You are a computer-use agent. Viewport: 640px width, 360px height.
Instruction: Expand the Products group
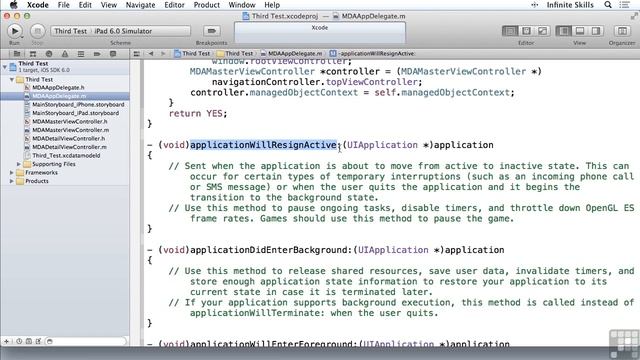coord(12,181)
